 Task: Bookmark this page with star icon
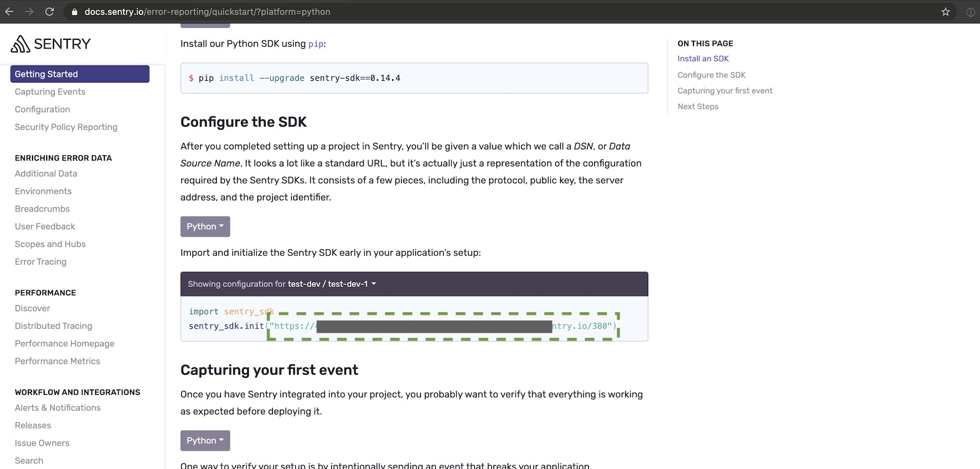point(945,12)
